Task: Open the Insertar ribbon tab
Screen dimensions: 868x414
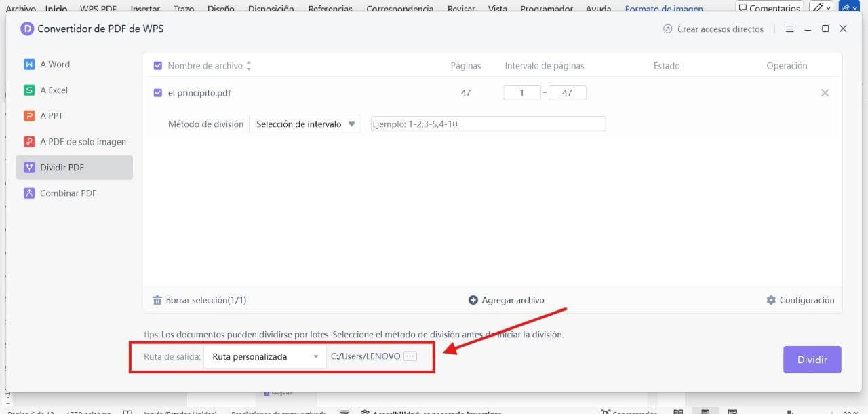Action: point(145,9)
